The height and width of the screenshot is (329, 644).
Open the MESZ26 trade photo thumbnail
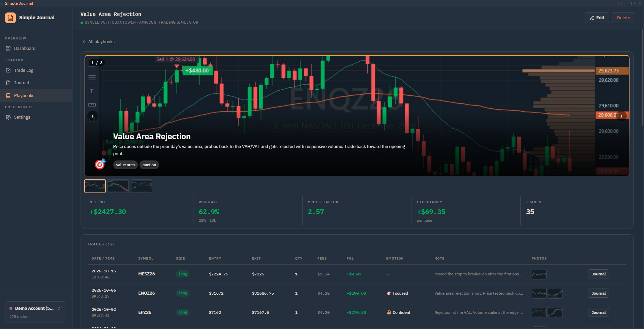539,274
